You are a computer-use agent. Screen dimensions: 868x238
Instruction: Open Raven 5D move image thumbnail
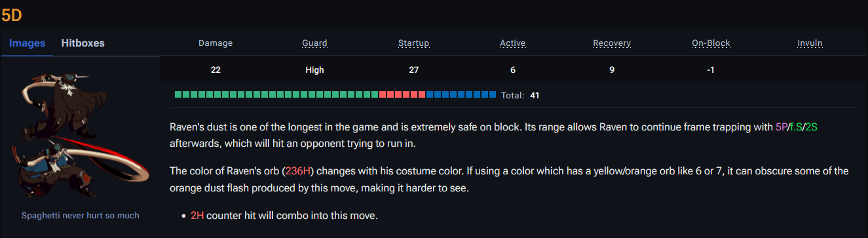click(x=80, y=134)
